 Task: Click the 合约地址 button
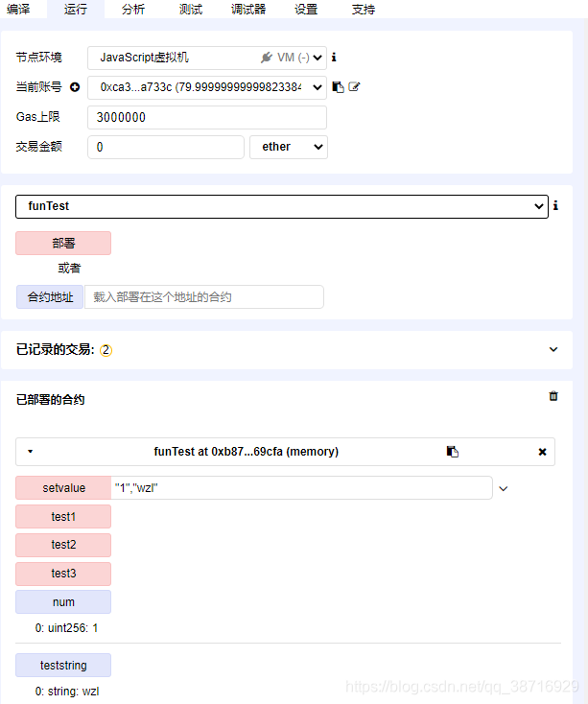[50, 296]
